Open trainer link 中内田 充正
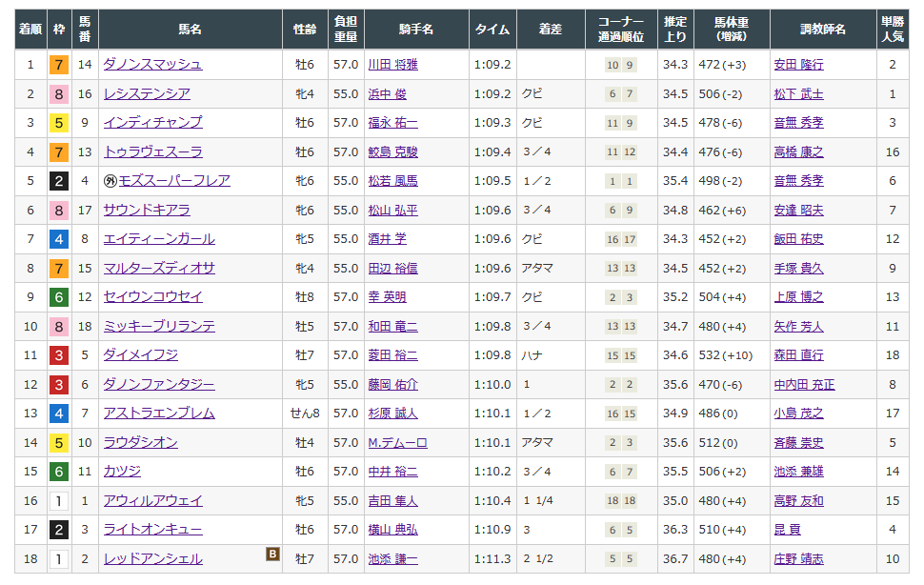Screen dimensions: 924x585 804,385
